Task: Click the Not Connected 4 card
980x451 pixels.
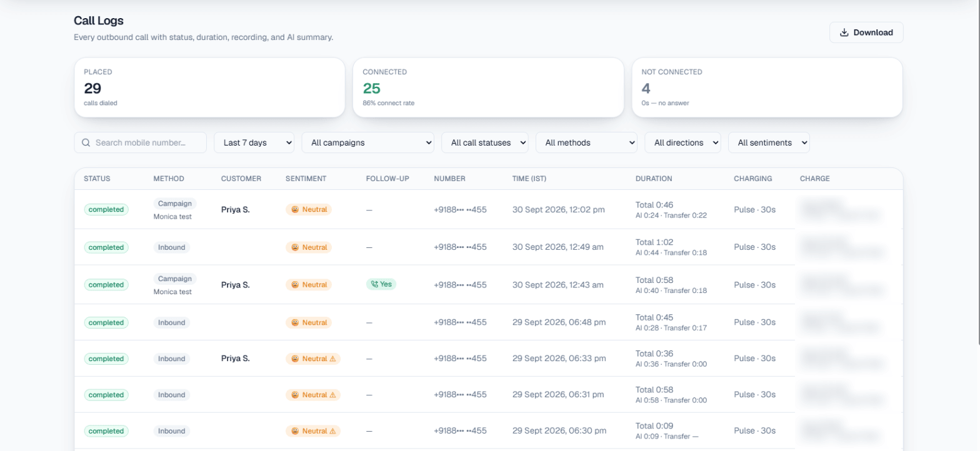Action: [767, 87]
